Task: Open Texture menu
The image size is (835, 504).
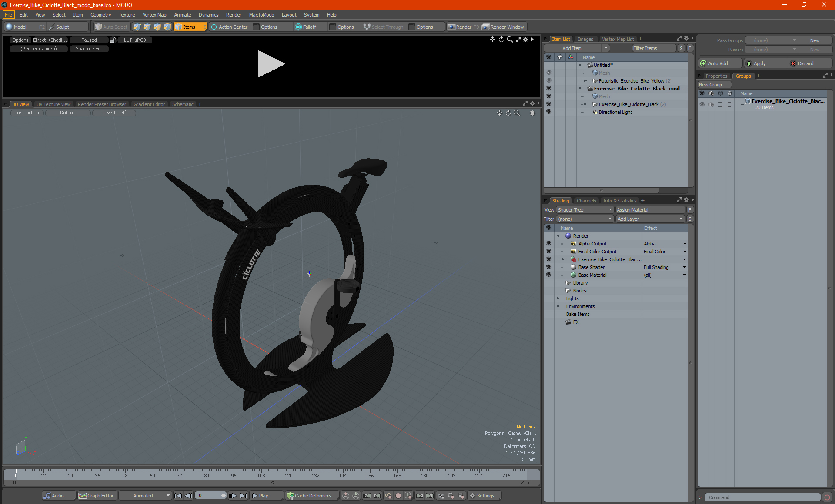Action: coord(127,15)
